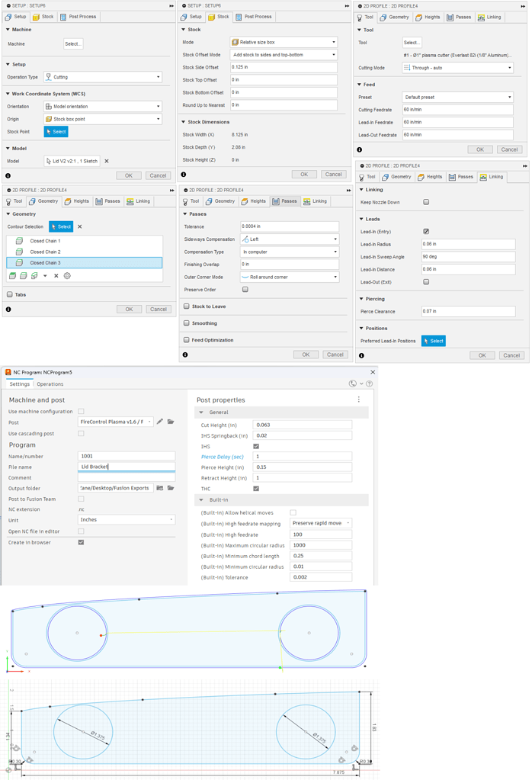Select Closed Chain 2 in contour list
Viewport: 532px width, 780px height.
(45, 252)
